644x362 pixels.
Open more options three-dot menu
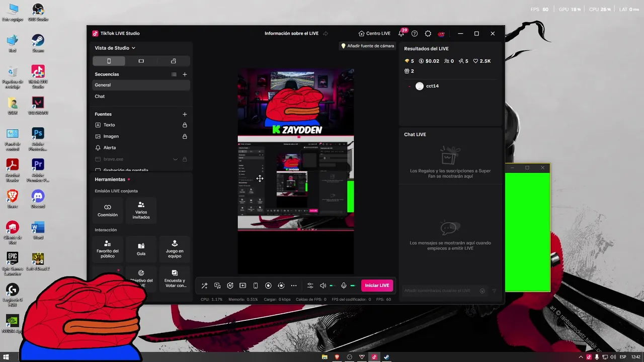tap(294, 286)
